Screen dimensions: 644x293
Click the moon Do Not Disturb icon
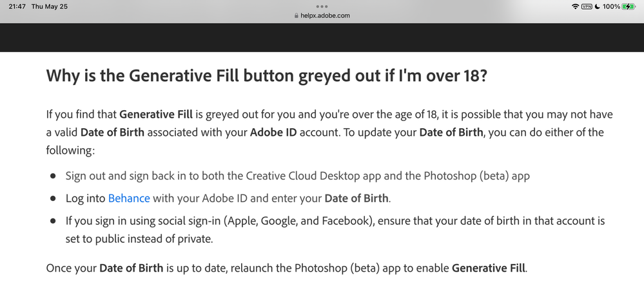point(598,6)
